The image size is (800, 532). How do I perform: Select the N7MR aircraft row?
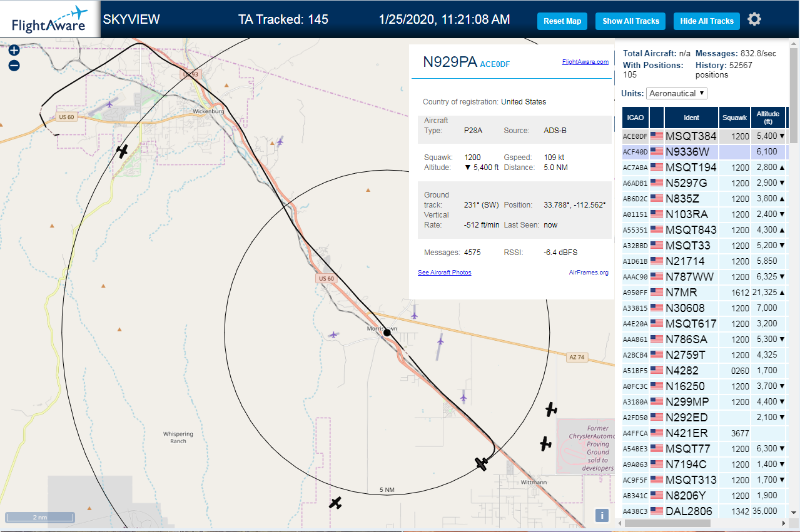pyautogui.click(x=704, y=292)
